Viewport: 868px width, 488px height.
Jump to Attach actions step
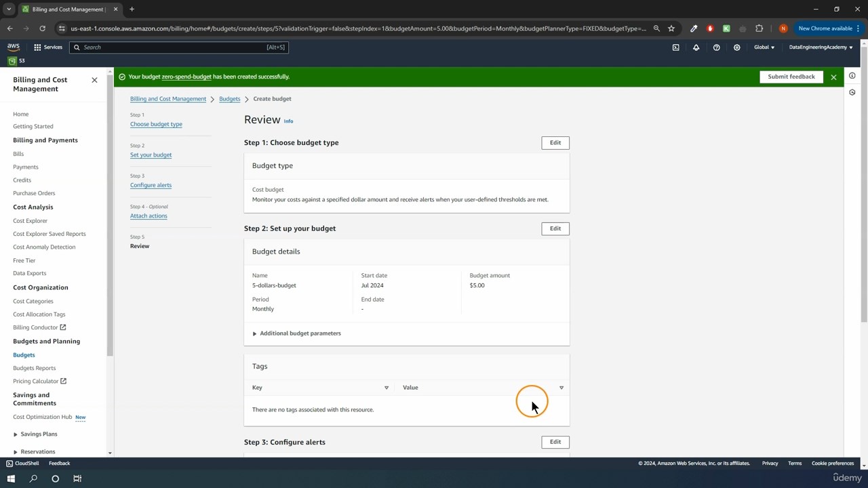149,216
